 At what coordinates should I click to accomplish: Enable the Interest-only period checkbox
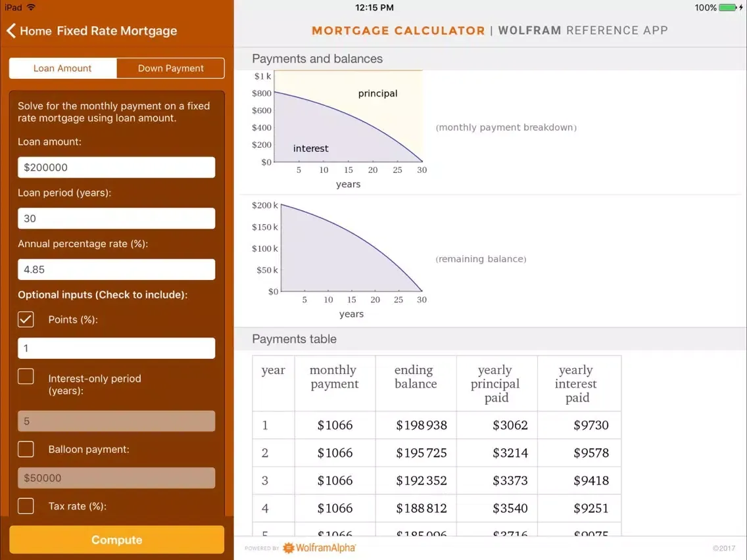click(x=26, y=376)
